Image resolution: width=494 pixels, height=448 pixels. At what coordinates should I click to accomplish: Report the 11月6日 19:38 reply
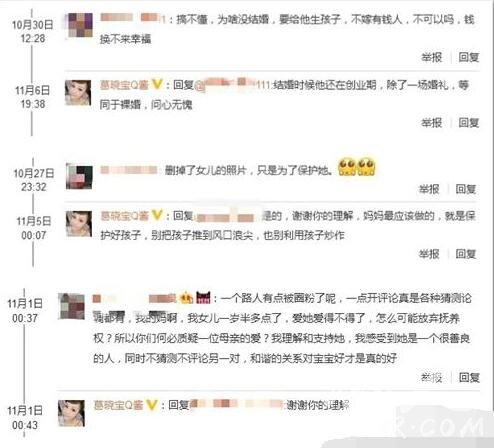click(431, 123)
